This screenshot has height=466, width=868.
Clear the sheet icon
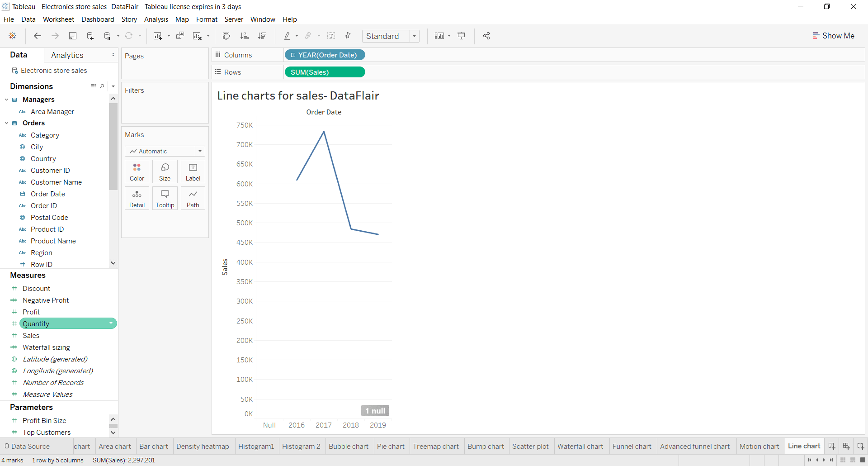point(197,36)
